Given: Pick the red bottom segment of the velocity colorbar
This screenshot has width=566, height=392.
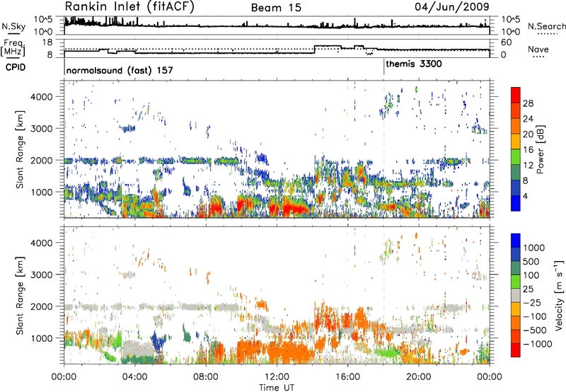Looking at the screenshot, I should pos(516,350).
